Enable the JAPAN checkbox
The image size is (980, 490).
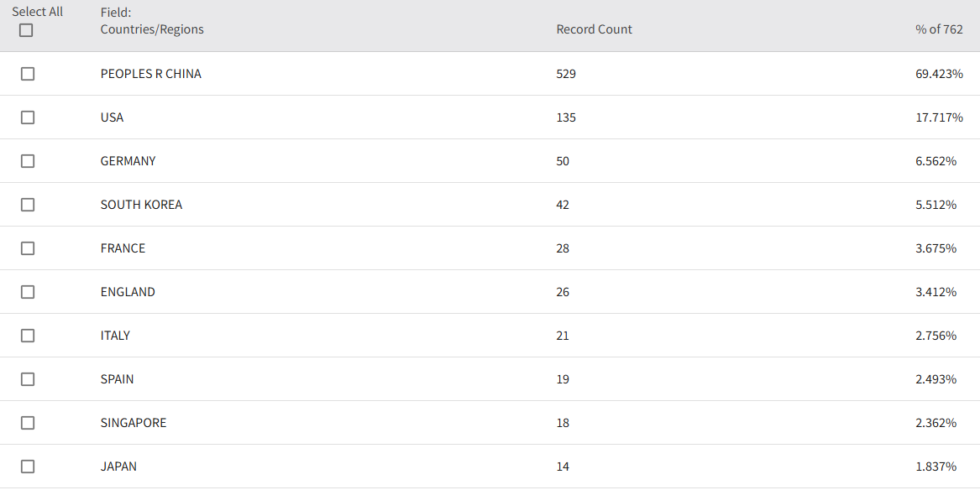point(28,467)
